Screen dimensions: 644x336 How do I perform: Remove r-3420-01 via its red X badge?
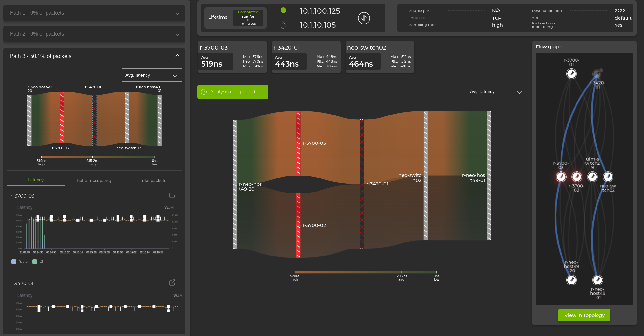tap(601, 70)
